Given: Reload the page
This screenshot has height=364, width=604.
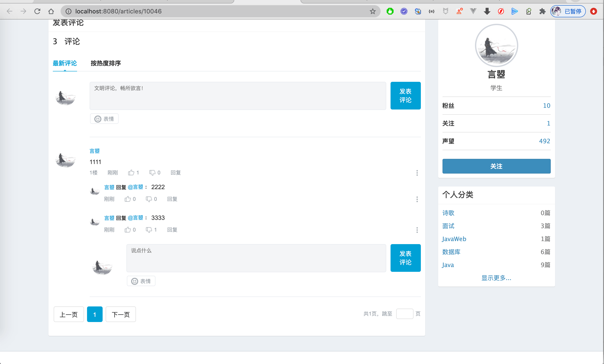Looking at the screenshot, I should click(37, 11).
